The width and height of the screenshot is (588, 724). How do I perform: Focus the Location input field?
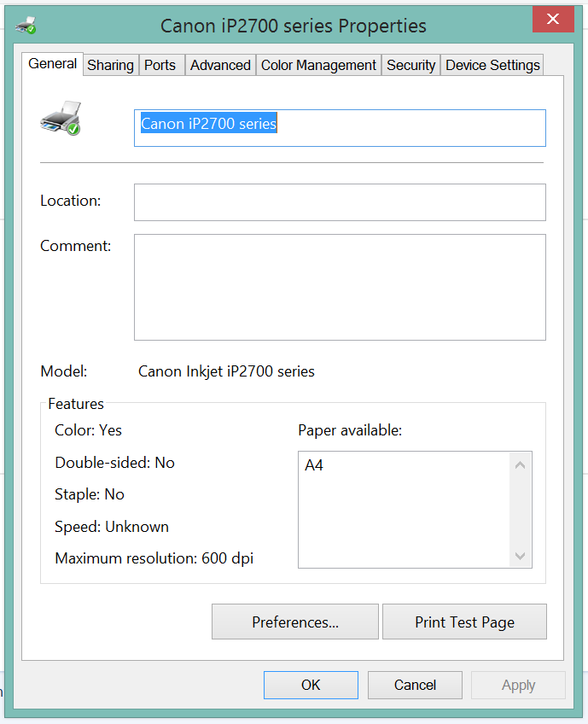[339, 202]
